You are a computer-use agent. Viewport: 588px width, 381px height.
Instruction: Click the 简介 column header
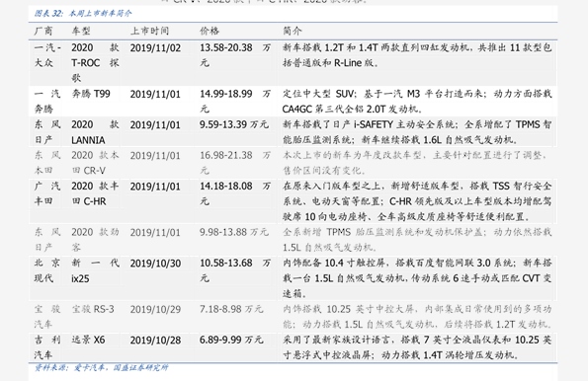(293, 31)
